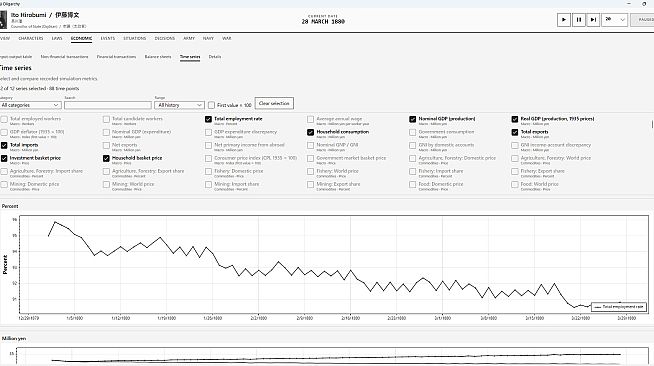Click the pause simulation button
The height and width of the screenshot is (366, 654).
point(579,20)
